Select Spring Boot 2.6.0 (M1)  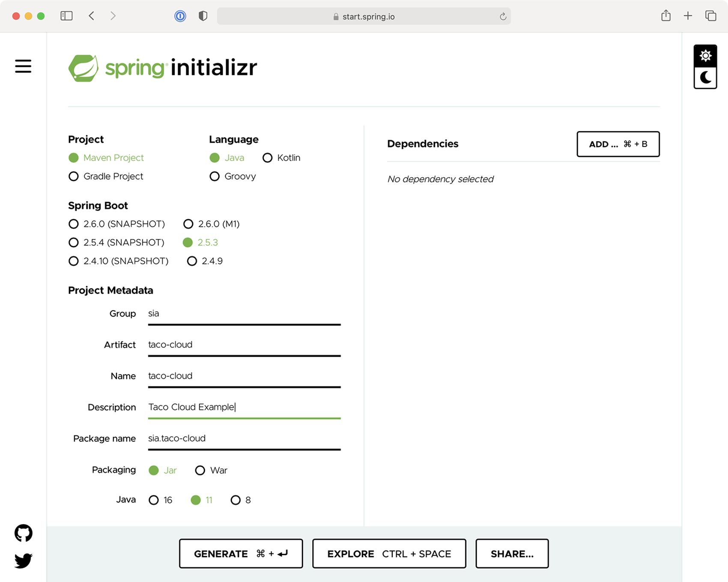[212, 224]
